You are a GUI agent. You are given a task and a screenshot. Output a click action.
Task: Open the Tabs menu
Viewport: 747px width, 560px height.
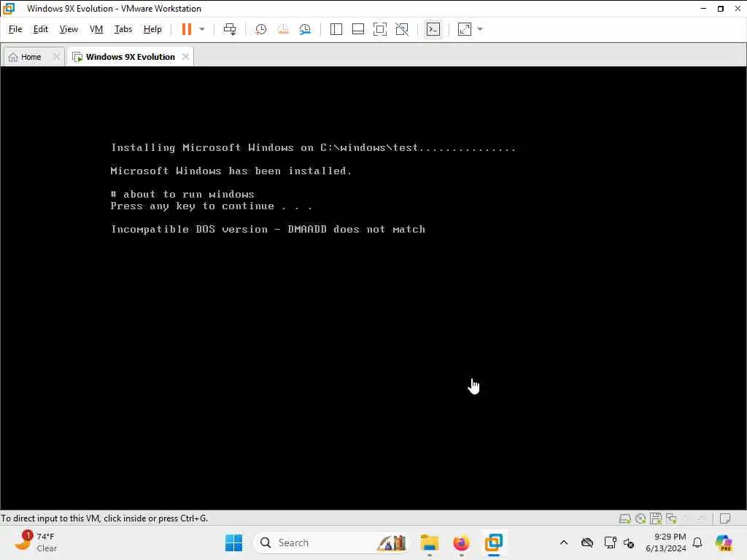(x=123, y=29)
